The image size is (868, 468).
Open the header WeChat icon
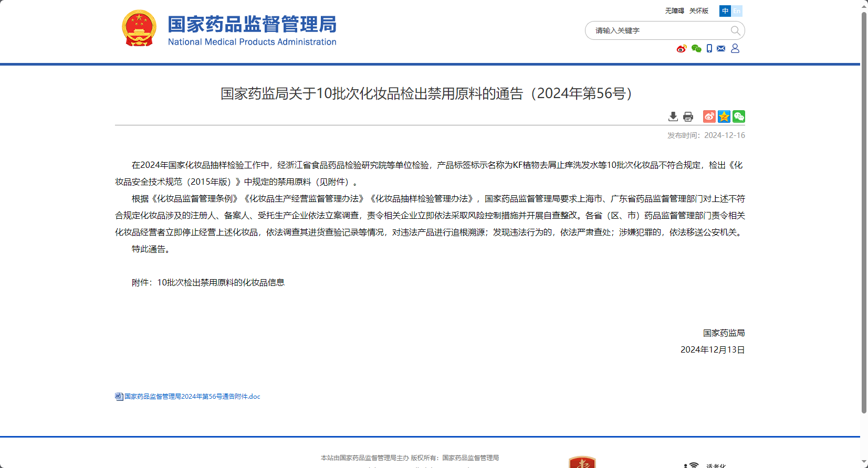[x=696, y=49]
